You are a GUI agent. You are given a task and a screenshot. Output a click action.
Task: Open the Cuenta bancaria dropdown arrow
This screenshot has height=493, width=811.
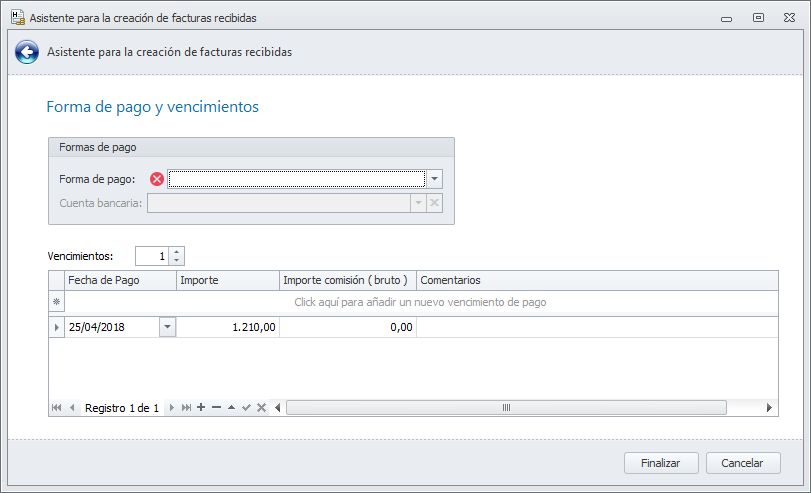click(x=418, y=203)
